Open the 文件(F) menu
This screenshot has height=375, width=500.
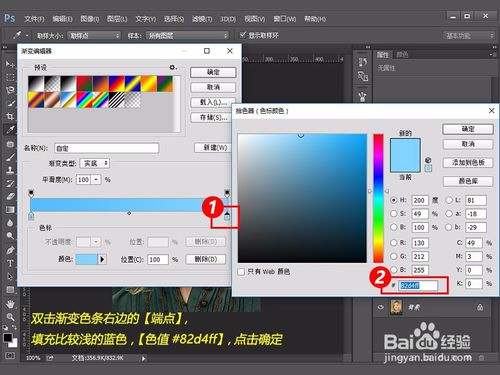point(34,19)
